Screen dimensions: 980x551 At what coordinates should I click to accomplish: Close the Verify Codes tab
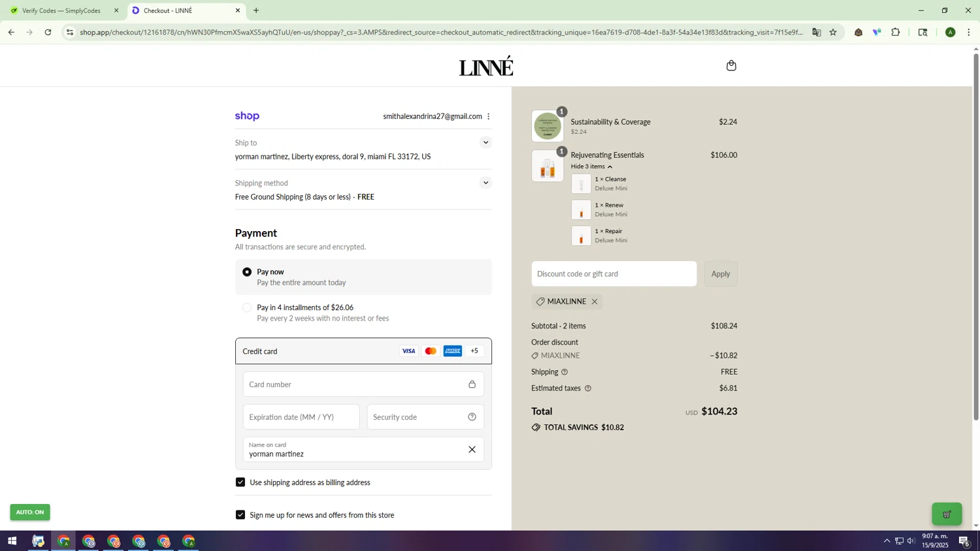(116, 10)
